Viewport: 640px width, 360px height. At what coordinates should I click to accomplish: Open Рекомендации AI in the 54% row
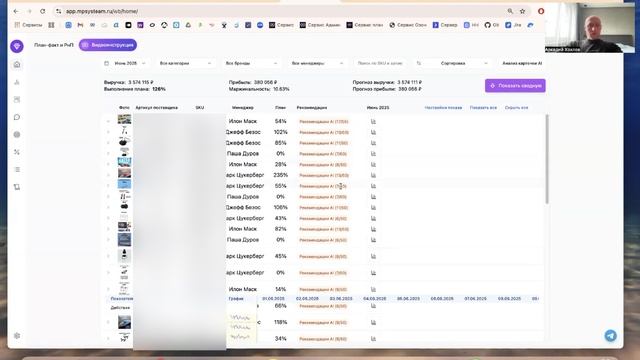(x=324, y=122)
